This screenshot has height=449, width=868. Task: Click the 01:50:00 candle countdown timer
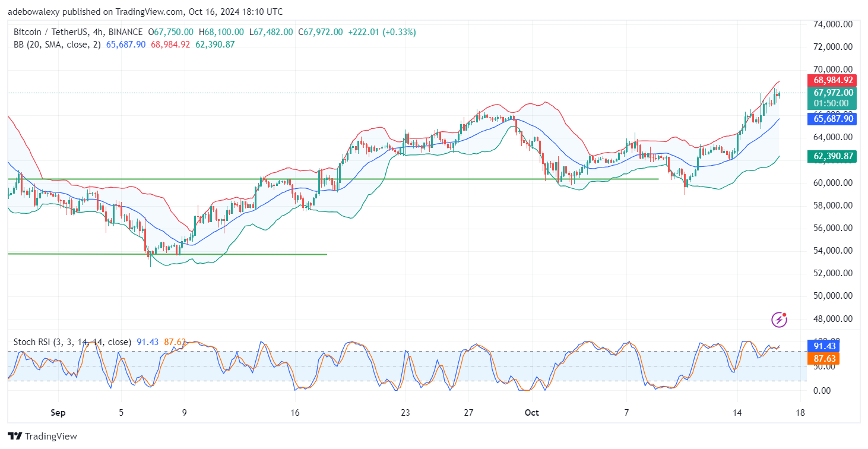[831, 103]
